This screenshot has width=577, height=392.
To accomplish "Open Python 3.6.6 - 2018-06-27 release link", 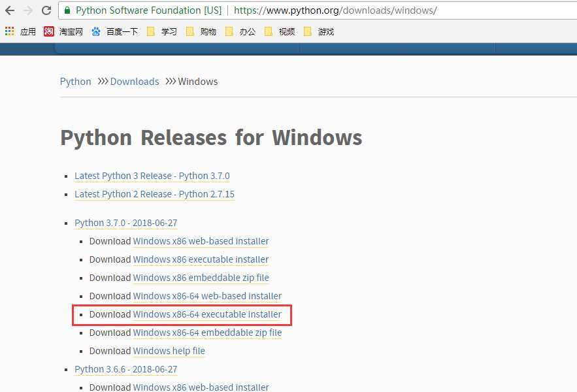I will 126,369.
